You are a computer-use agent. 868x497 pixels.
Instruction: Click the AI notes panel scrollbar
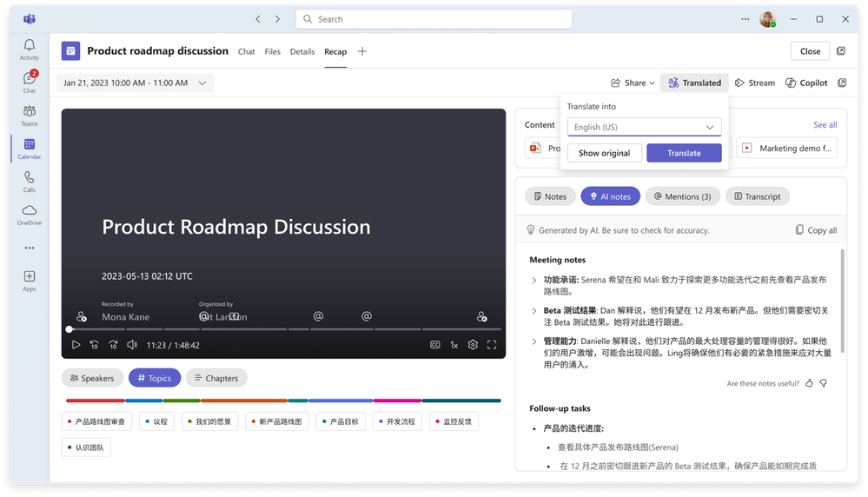click(843, 301)
